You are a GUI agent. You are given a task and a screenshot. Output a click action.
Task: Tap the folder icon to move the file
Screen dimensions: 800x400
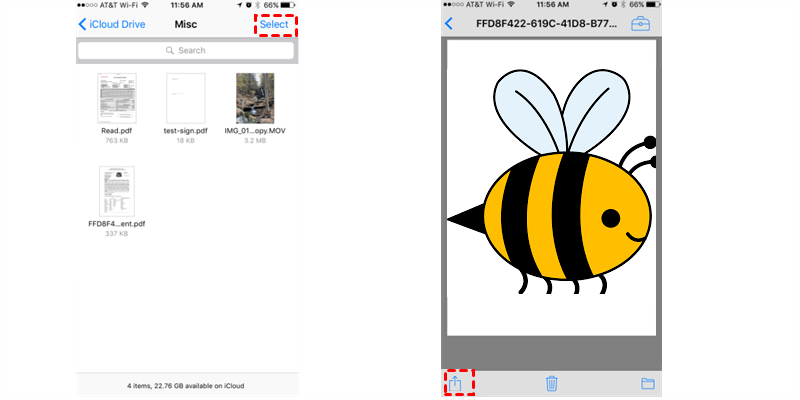click(x=647, y=384)
